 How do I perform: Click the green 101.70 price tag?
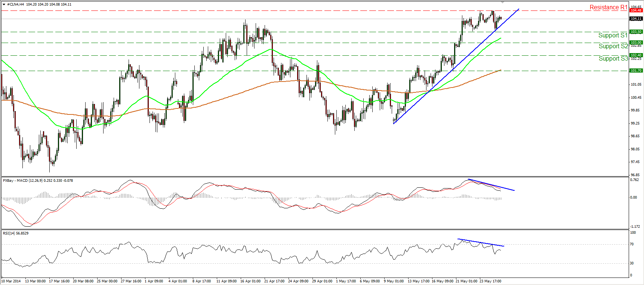(x=636, y=71)
